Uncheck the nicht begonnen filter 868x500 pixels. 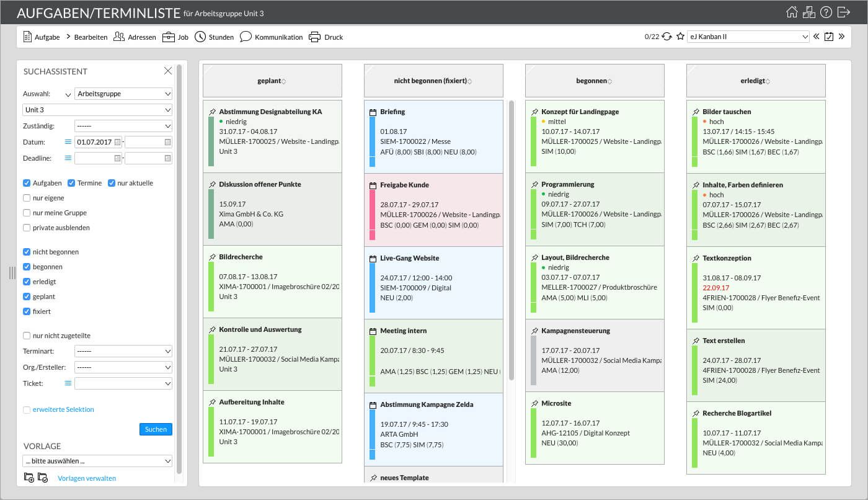pyautogui.click(x=27, y=252)
